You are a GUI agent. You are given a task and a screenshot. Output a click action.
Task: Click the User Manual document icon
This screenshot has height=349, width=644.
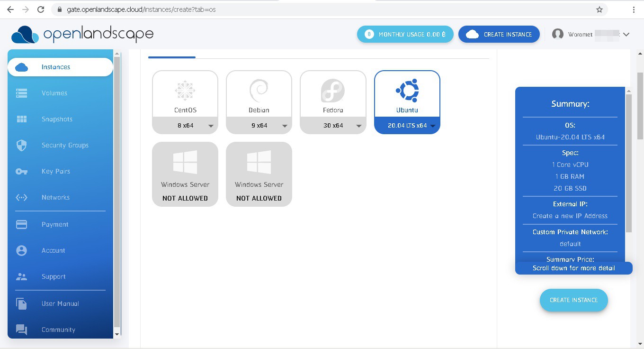coord(22,303)
